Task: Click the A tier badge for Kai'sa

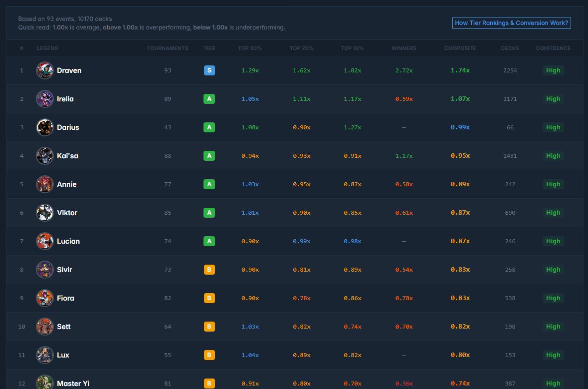Action: pos(209,156)
